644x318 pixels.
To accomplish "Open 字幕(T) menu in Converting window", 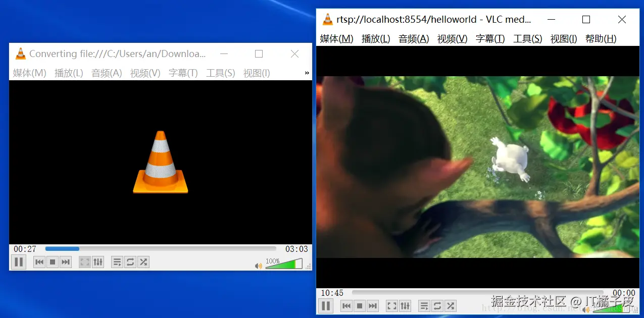I will (183, 73).
